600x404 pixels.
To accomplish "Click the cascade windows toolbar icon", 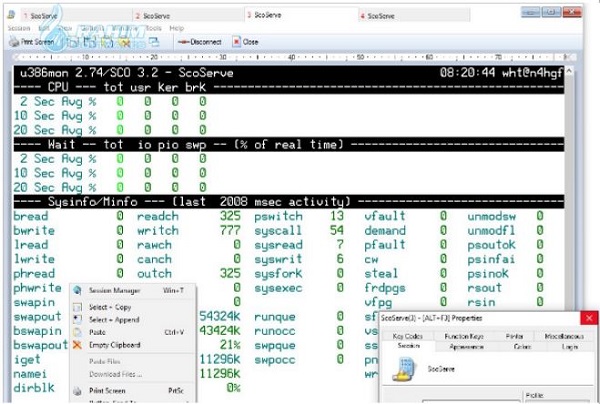I will point(154,42).
